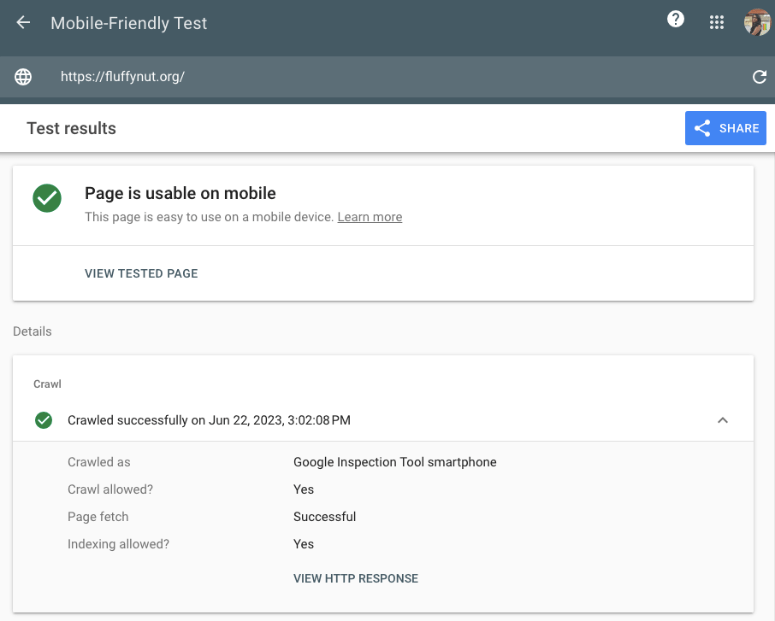Click the Page is usable on mobile heading

[180, 193]
